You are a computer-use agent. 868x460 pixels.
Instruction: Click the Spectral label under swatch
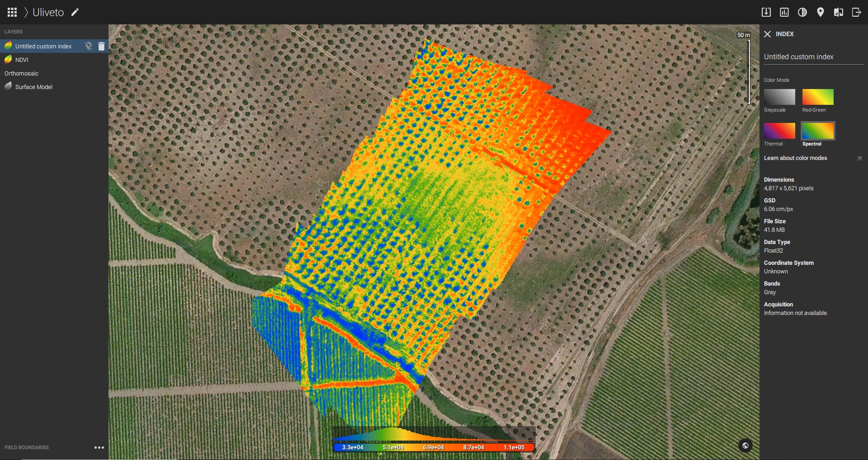tap(812, 144)
